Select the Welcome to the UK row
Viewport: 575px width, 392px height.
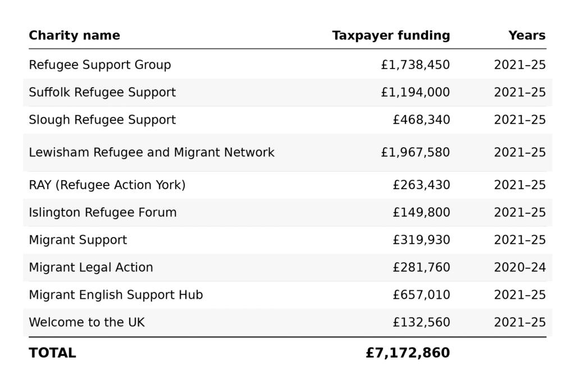(287, 322)
